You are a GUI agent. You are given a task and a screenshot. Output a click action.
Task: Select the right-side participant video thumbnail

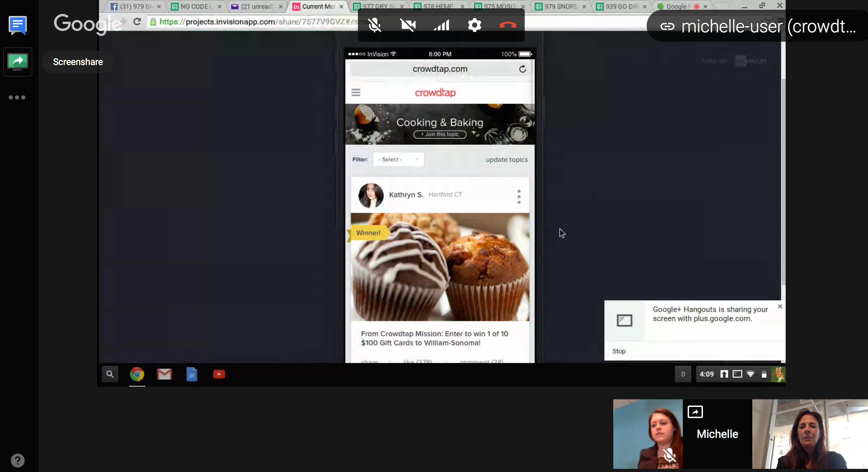(810, 434)
